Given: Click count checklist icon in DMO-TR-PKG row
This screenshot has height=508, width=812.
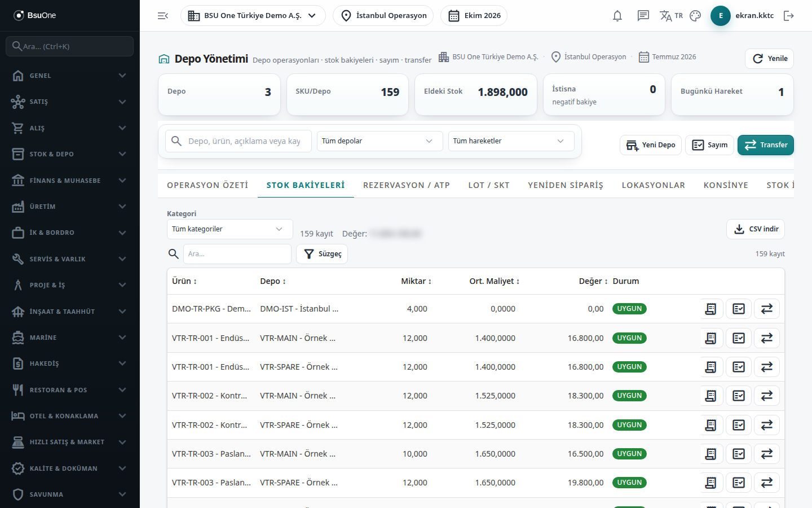Looking at the screenshot, I should 739,309.
